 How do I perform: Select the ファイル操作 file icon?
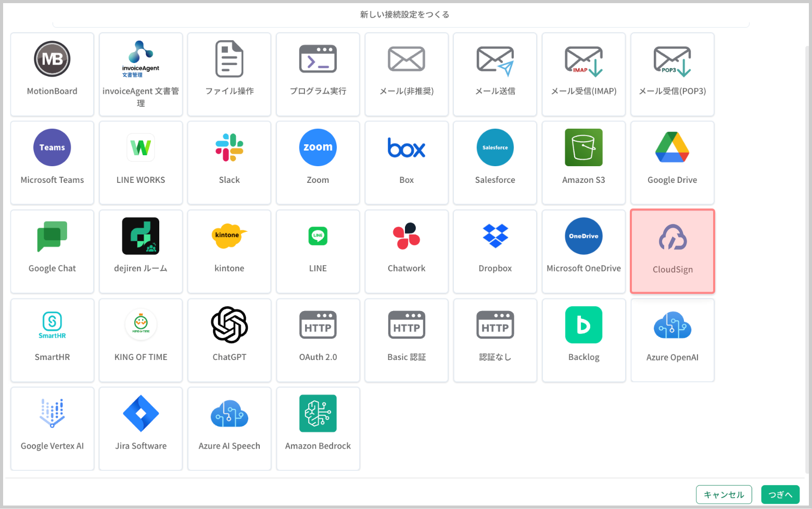click(x=230, y=59)
